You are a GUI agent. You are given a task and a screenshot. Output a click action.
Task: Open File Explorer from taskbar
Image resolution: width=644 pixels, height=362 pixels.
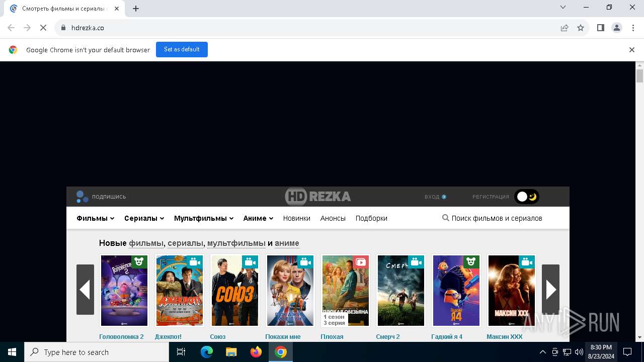[231, 352]
